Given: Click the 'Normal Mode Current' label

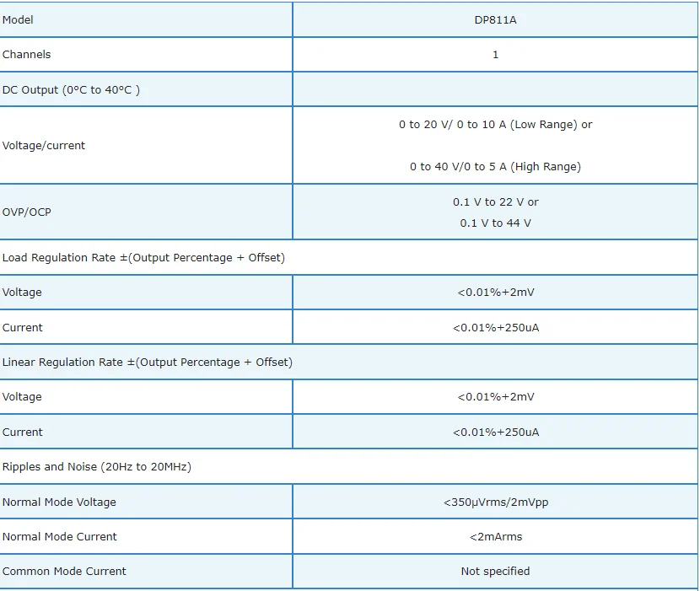Looking at the screenshot, I should pos(59,536).
